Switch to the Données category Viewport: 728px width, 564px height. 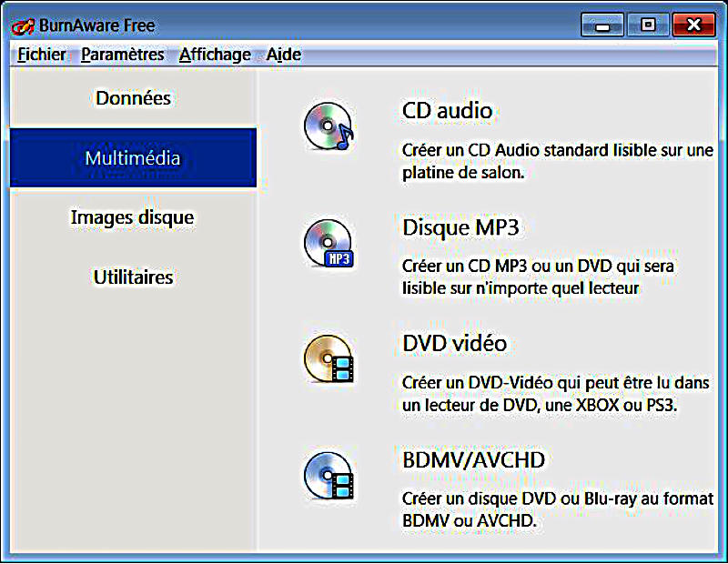[133, 98]
